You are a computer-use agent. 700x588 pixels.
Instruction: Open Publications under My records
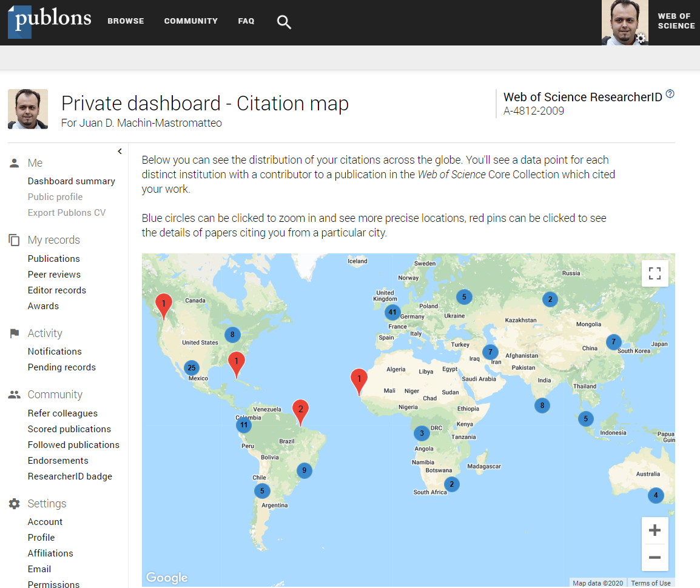tap(53, 259)
